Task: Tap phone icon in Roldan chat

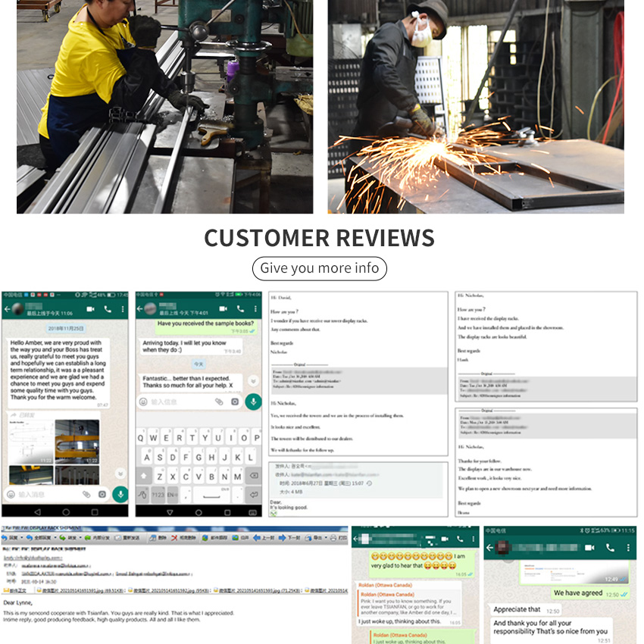Action: coord(460,539)
